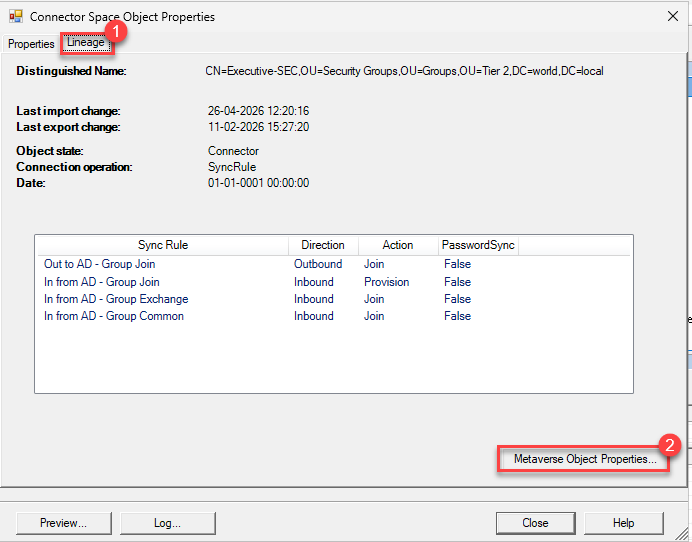Open Metaverse Object Properties
This screenshot has height=542, width=692.
point(584,459)
